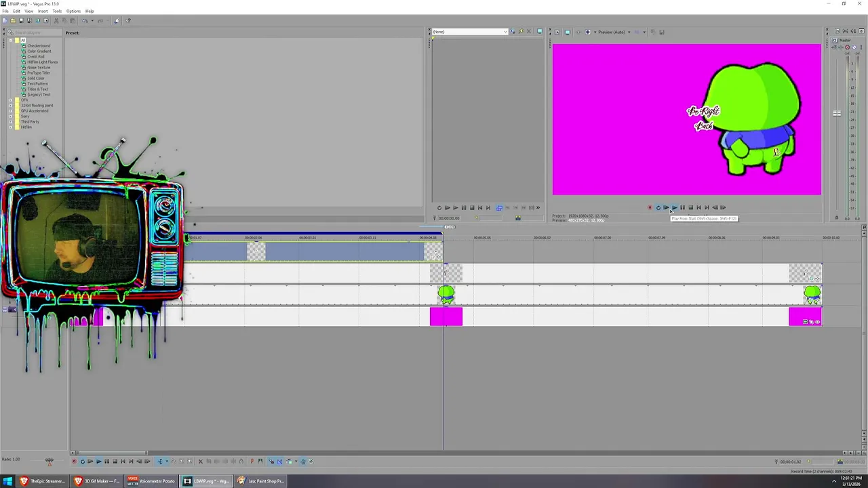
Task: Pause playback in the timeline transport
Action: [x=106, y=462]
